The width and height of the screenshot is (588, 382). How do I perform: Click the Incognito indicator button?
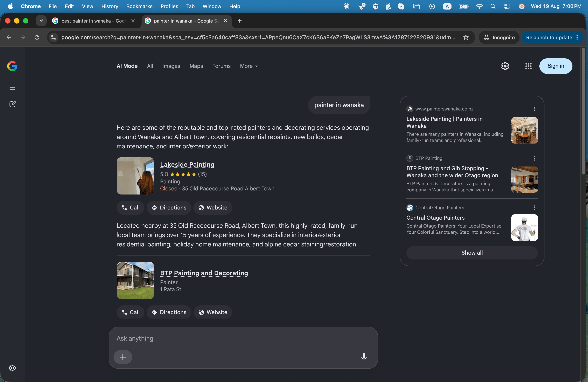click(x=499, y=37)
